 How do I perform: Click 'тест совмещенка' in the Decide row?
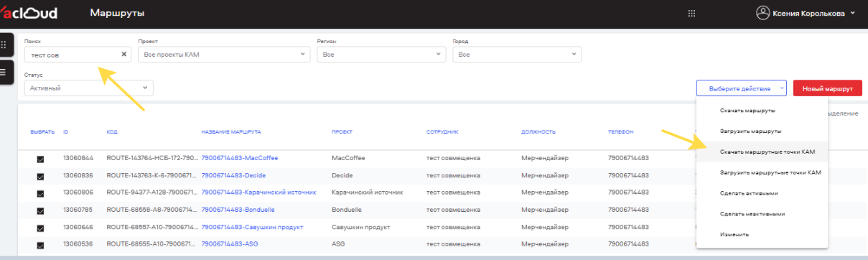[x=453, y=175]
